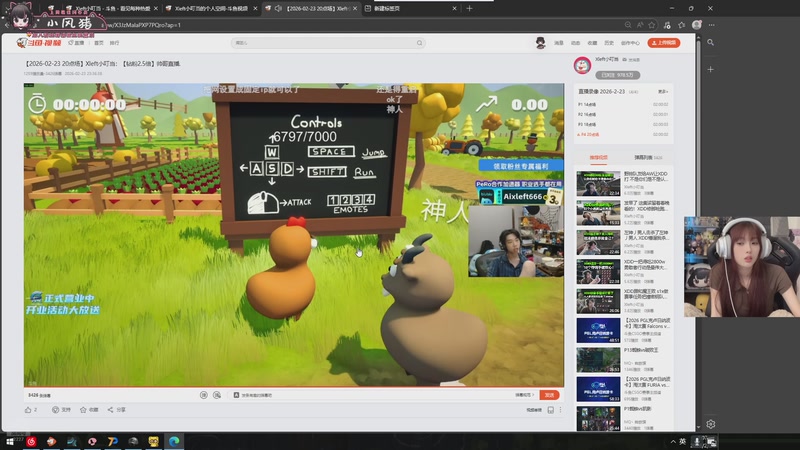Viewport: 800px width, 450px height.
Task: Open the danmaku settings icon under player
Action: (217, 395)
